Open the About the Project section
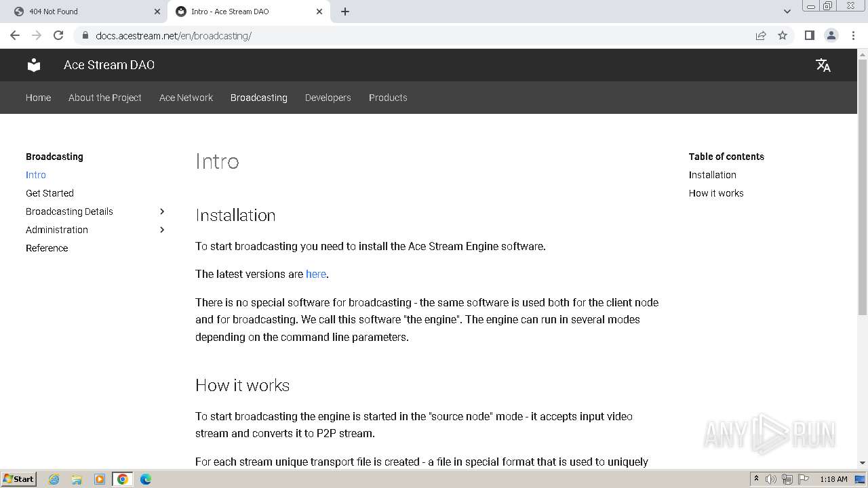 (x=105, y=98)
